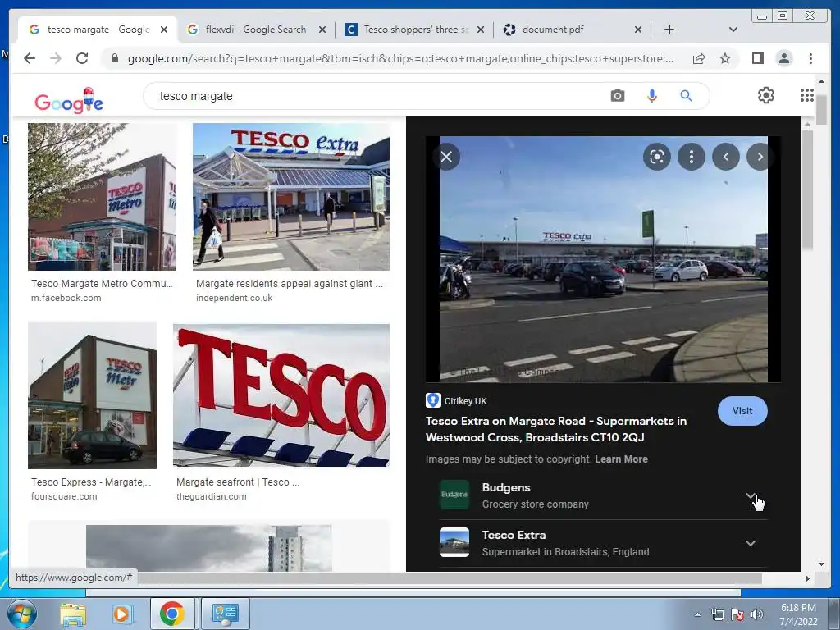Close the Tesco shoppers tab
The width and height of the screenshot is (840, 630).
(481, 30)
